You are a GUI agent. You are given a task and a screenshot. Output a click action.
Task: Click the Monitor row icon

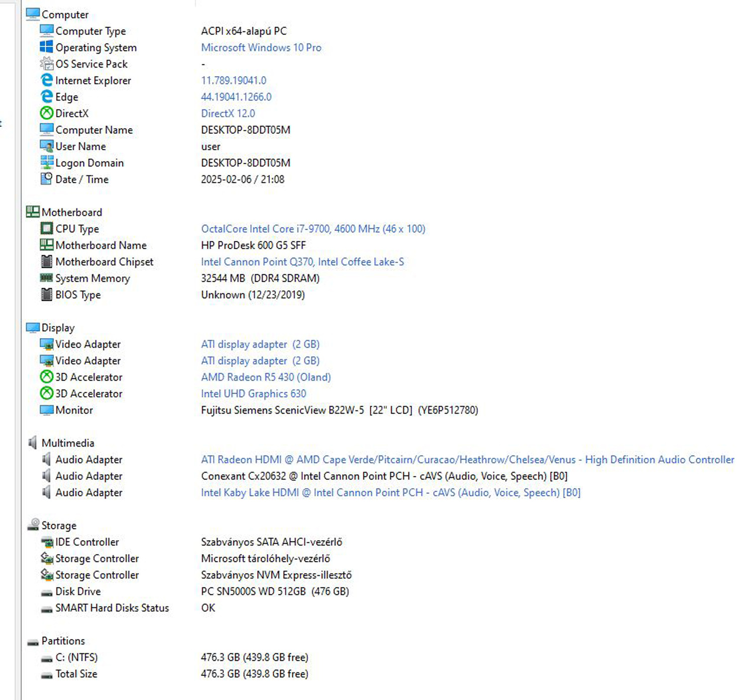pos(46,410)
